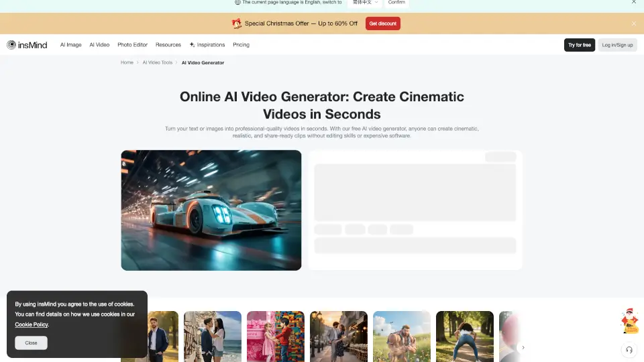Confirm the language switch
This screenshot has height=362, width=644.
tap(396, 3)
